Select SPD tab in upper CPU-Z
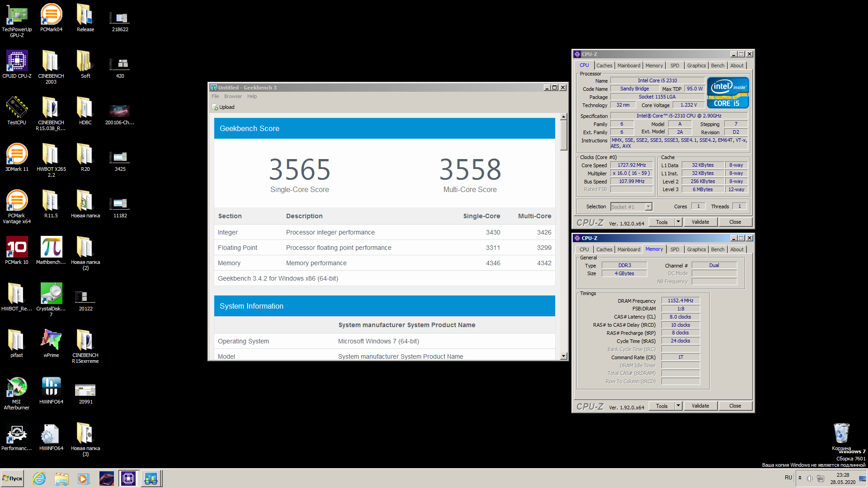The width and height of the screenshot is (868, 488). click(675, 66)
